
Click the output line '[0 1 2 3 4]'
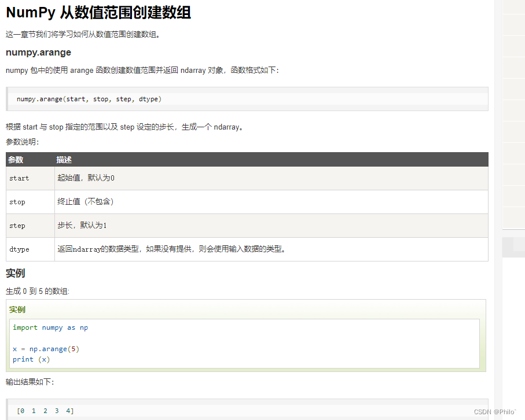coord(45,411)
